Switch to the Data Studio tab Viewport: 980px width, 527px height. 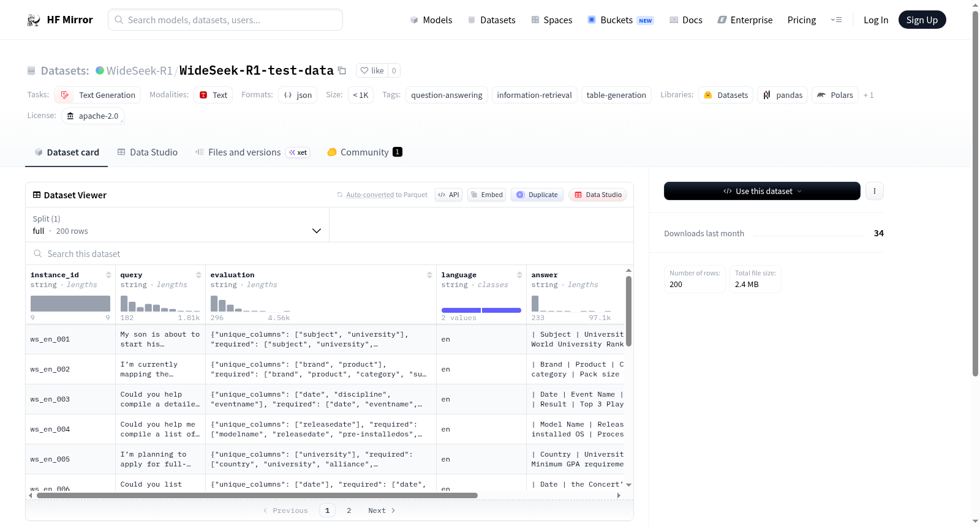(148, 152)
